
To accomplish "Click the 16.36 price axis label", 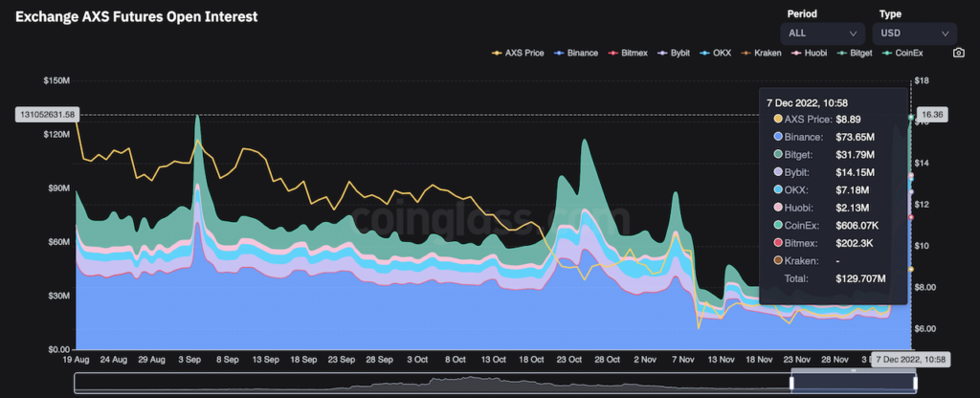I will [931, 114].
